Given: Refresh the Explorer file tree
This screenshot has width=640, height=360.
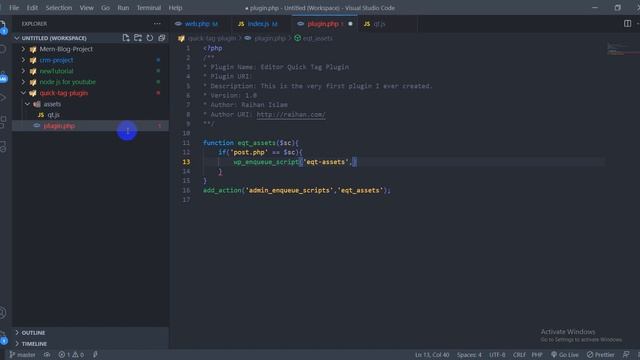Looking at the screenshot, I should (x=150, y=38).
